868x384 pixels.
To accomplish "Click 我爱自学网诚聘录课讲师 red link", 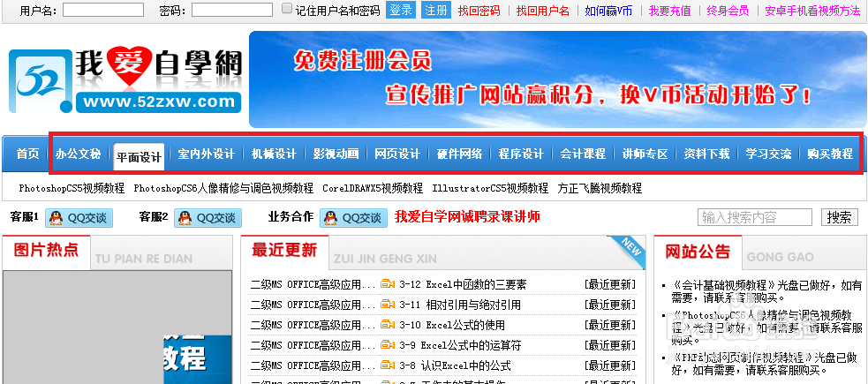I will (467, 216).
